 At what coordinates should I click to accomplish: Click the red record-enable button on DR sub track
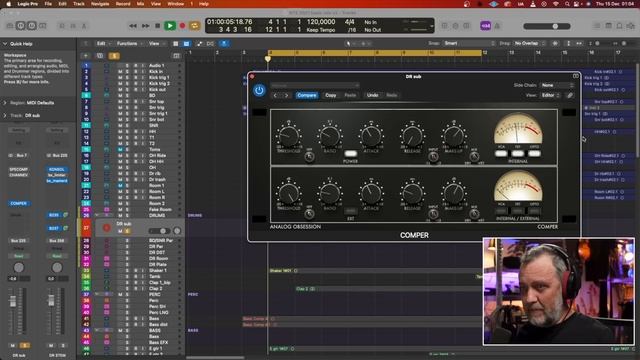(106, 228)
